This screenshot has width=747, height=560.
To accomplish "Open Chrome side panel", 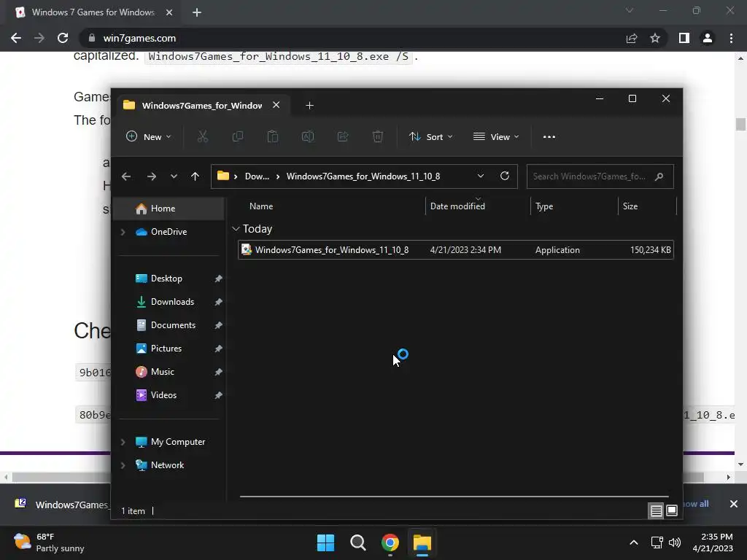I will [x=684, y=38].
